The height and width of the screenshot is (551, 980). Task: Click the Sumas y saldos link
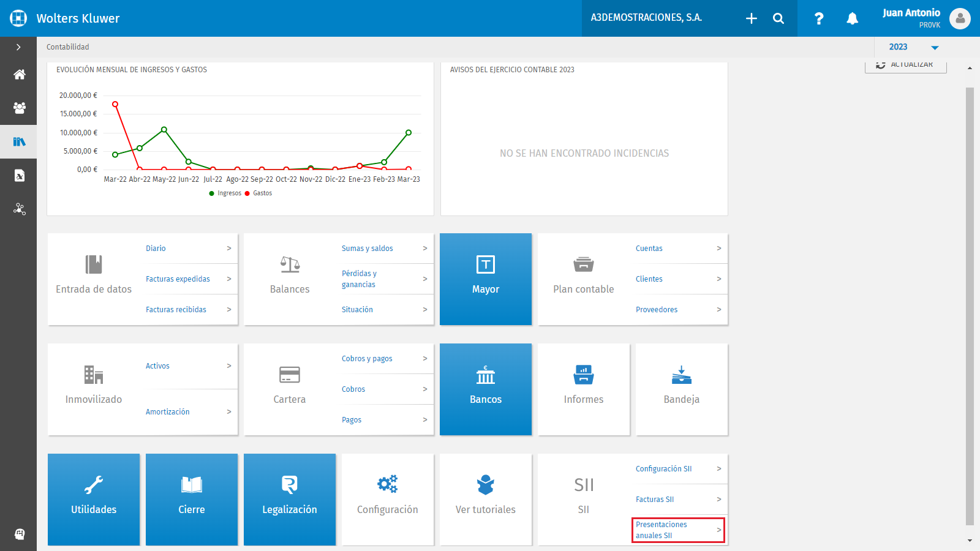[x=385, y=249]
